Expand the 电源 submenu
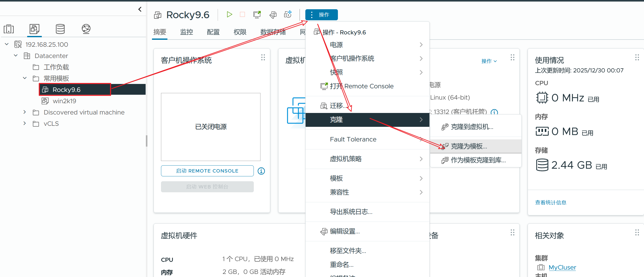The width and height of the screenshot is (644, 277). click(x=367, y=45)
